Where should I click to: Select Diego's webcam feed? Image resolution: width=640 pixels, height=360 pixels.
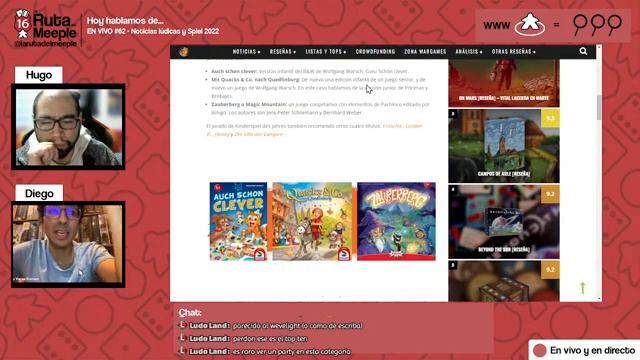tap(68, 244)
